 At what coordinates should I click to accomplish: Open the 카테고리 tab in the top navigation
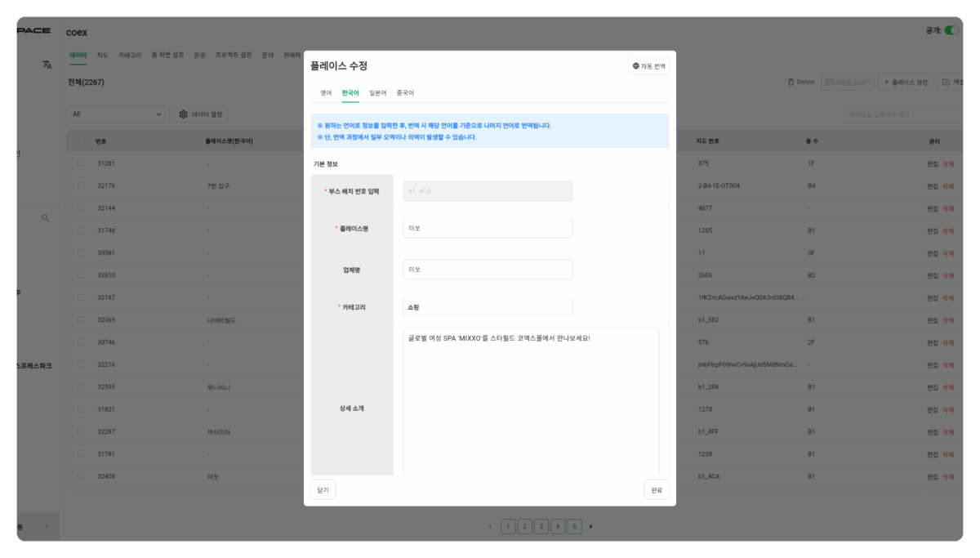(x=130, y=56)
